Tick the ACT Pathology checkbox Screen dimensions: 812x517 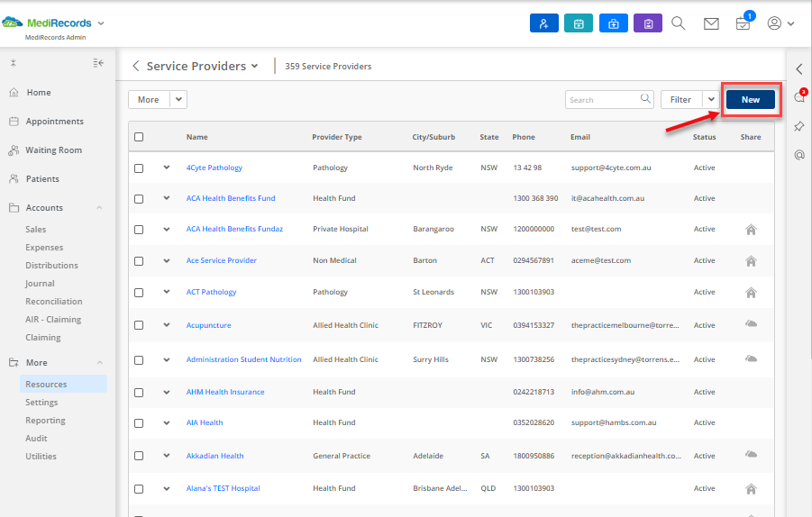click(139, 293)
